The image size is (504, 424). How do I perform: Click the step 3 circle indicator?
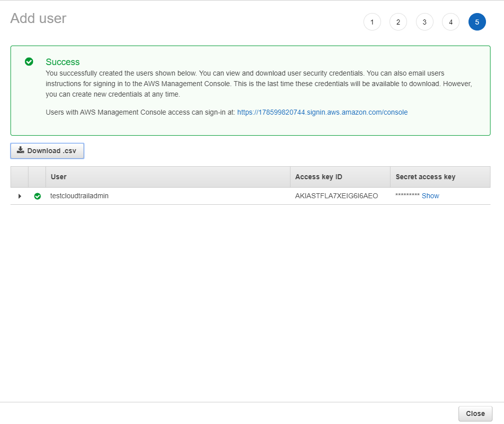pos(424,22)
